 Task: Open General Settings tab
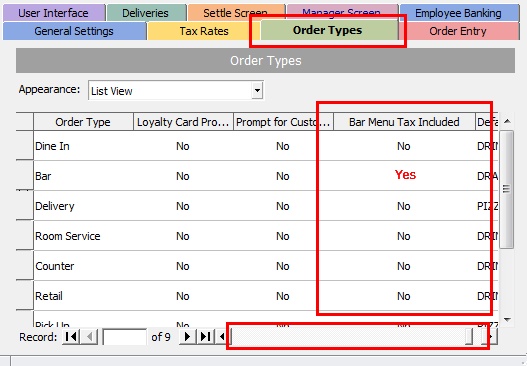(x=74, y=31)
